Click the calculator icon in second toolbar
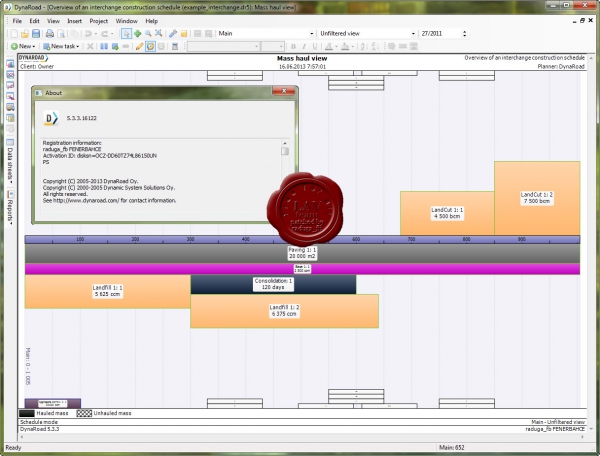This screenshot has width=600, height=456. pos(175,46)
